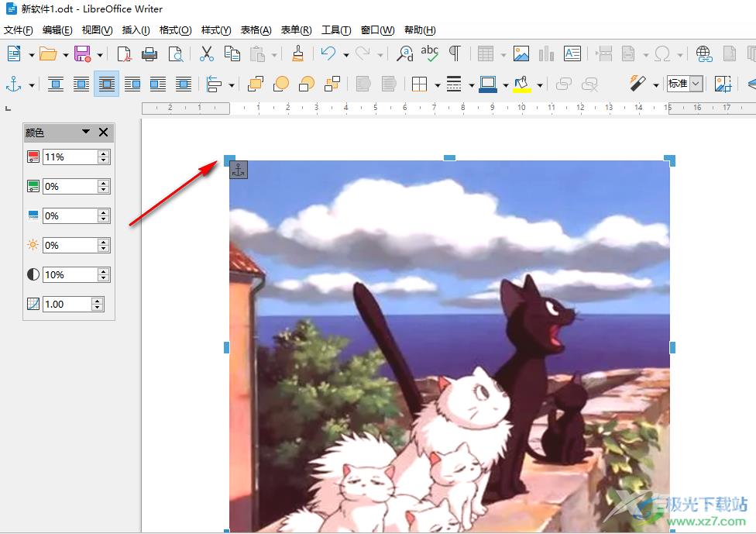
Task: Open the 编辑(E) menu
Action: [x=57, y=30]
